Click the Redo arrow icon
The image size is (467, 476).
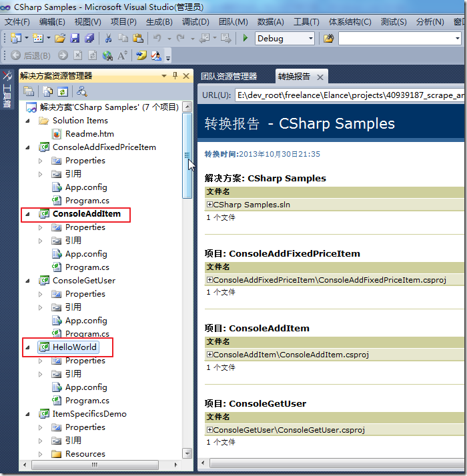181,38
